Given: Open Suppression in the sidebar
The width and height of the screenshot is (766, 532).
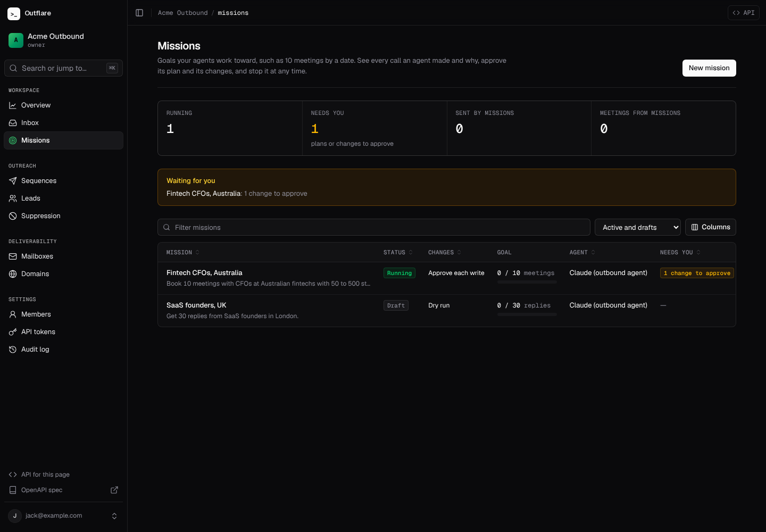Looking at the screenshot, I should pyautogui.click(x=63, y=216).
